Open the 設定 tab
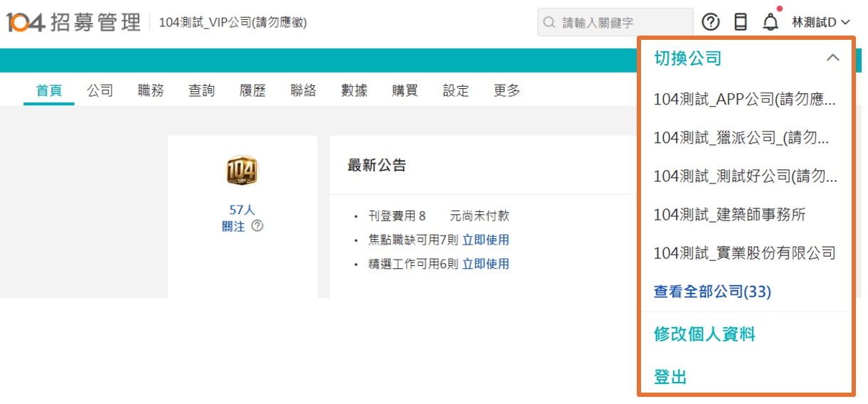 coord(456,90)
